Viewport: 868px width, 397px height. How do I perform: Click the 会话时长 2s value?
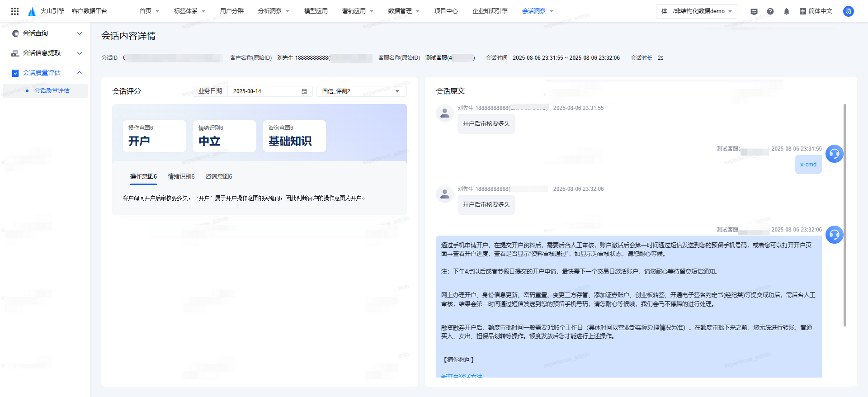(660, 58)
